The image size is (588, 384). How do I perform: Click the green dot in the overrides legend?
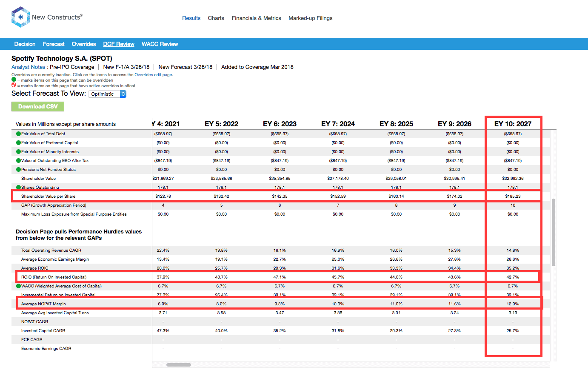tap(14, 80)
